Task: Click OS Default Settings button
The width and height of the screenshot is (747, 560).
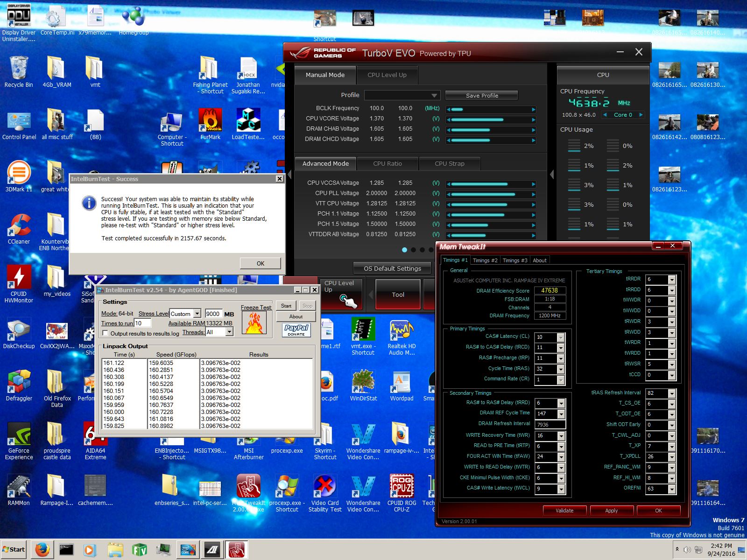Action: (393, 268)
